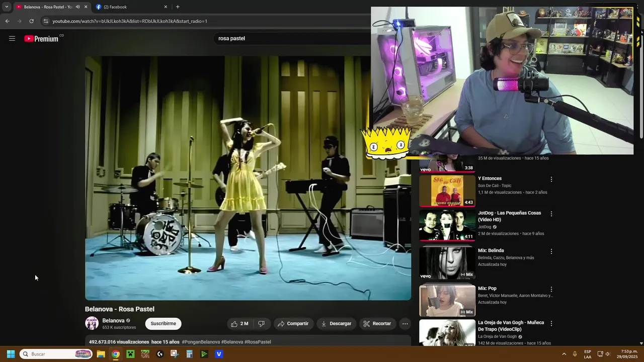Open options menu for JotDog video

pyautogui.click(x=551, y=214)
